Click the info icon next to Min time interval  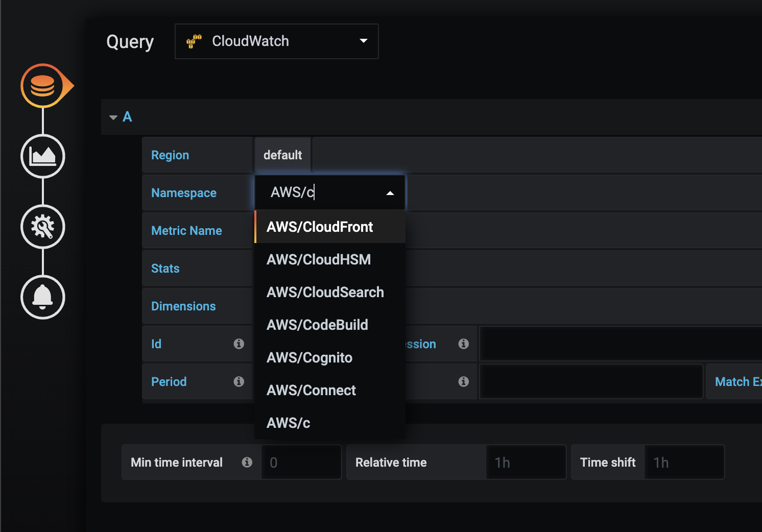(247, 462)
